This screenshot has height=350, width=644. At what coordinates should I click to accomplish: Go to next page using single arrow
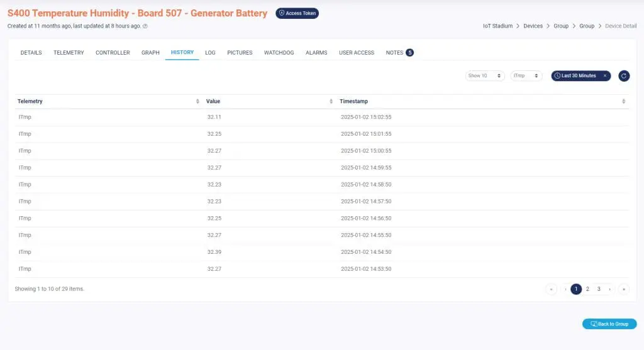coord(610,289)
